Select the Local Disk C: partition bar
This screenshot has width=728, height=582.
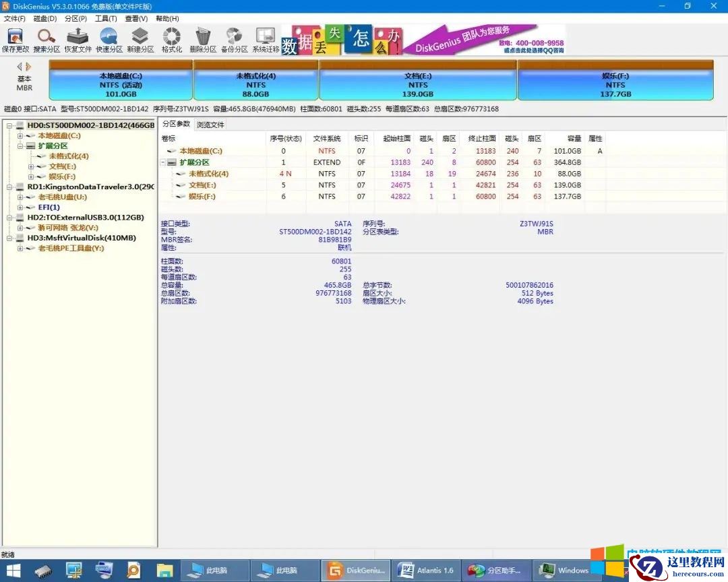tap(121, 80)
